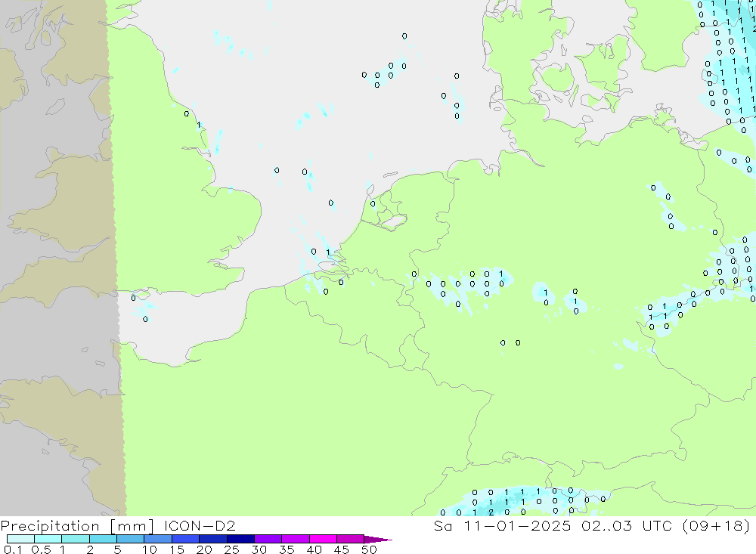Click the 0.5–1 mm light cyan legend swatch
Viewport: 756px width, 554px height.
point(48,539)
